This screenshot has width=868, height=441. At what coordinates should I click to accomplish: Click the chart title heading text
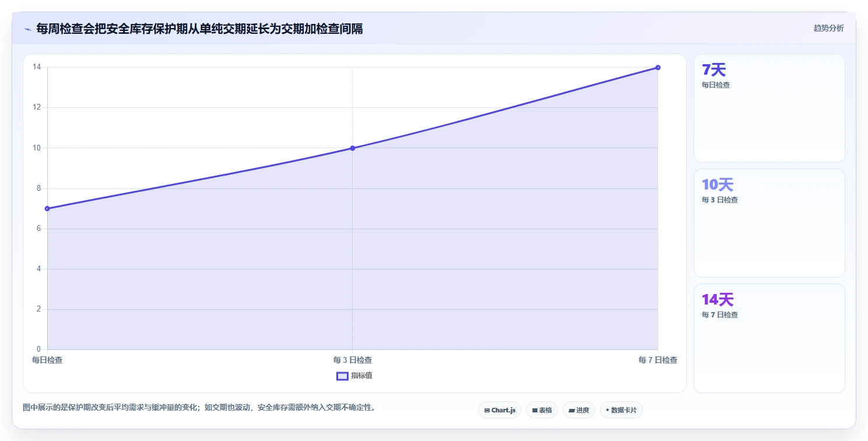(x=199, y=29)
